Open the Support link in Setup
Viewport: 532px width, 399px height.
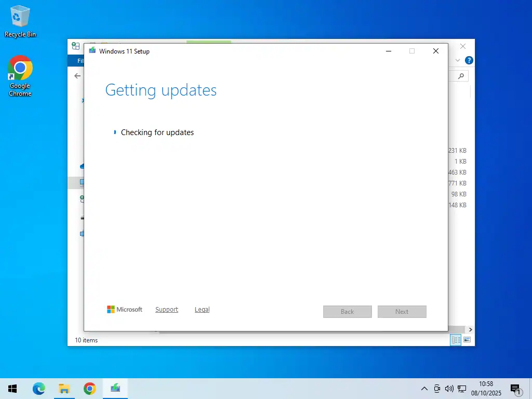(167, 310)
